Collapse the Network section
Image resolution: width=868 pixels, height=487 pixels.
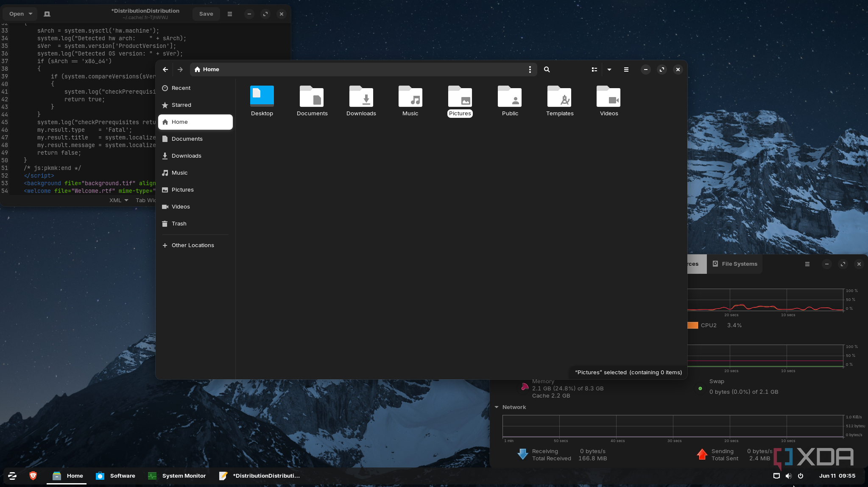click(x=497, y=407)
